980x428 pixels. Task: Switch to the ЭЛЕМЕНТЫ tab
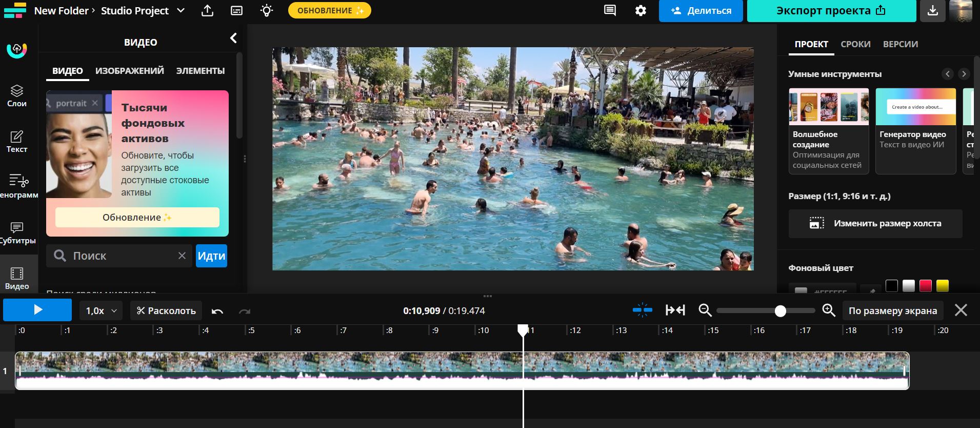(201, 71)
